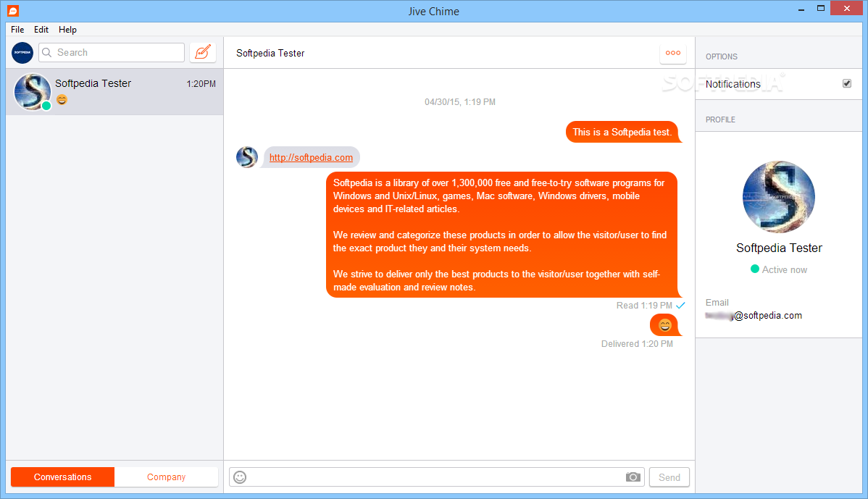Screen dimensions: 868x499
Task: Maximize the Jive Chime window
Action: pyautogui.click(x=821, y=8)
